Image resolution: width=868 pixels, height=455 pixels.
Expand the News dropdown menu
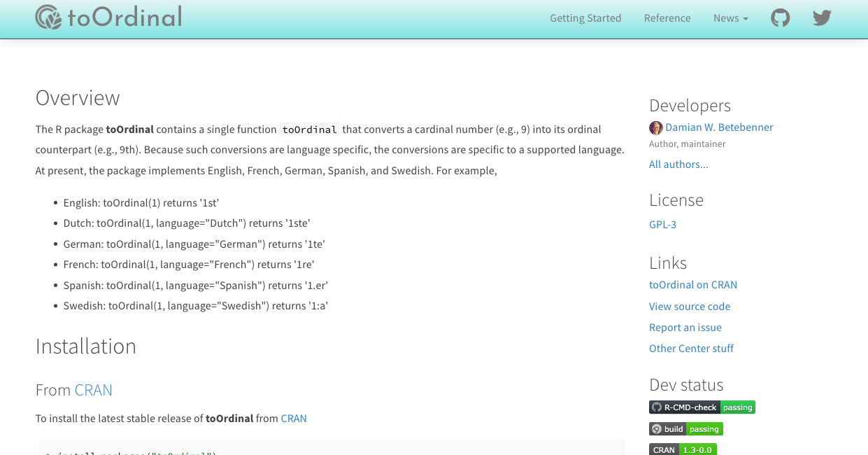pyautogui.click(x=730, y=18)
